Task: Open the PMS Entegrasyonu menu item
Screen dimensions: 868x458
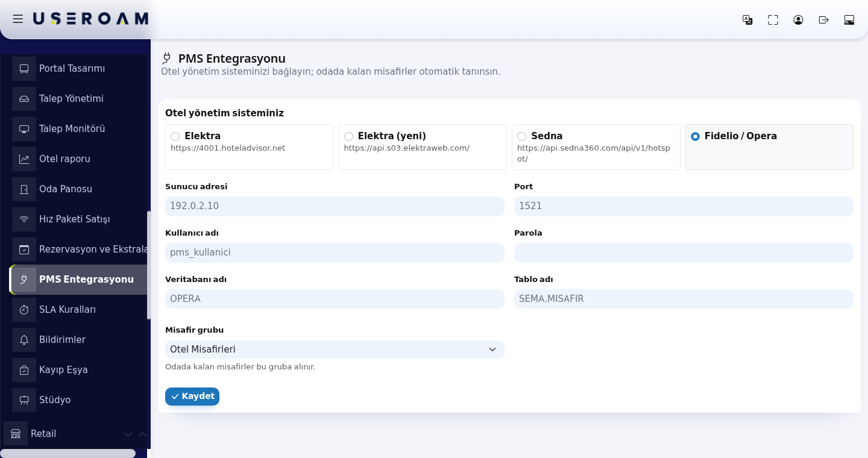Action: tap(79, 280)
